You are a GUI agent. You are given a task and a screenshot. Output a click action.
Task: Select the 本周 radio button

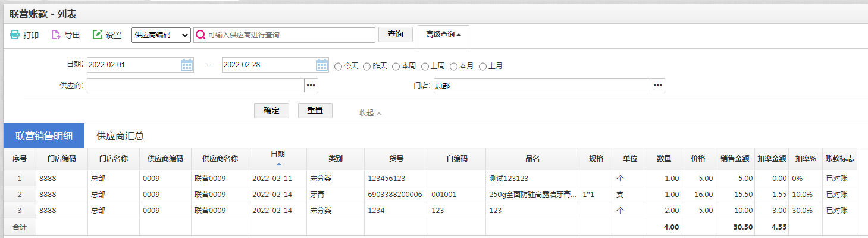396,66
